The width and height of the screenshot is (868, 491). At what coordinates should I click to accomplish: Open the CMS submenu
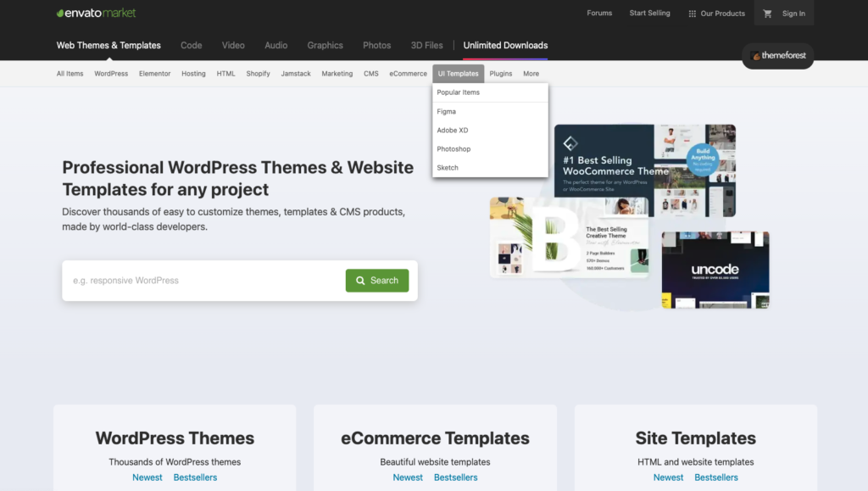coord(371,74)
